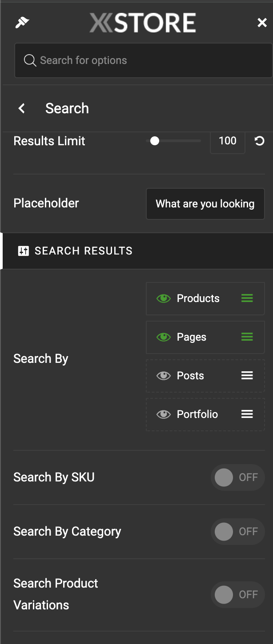
Task: Go back using the chevron beside Search
Action: pyautogui.click(x=21, y=108)
